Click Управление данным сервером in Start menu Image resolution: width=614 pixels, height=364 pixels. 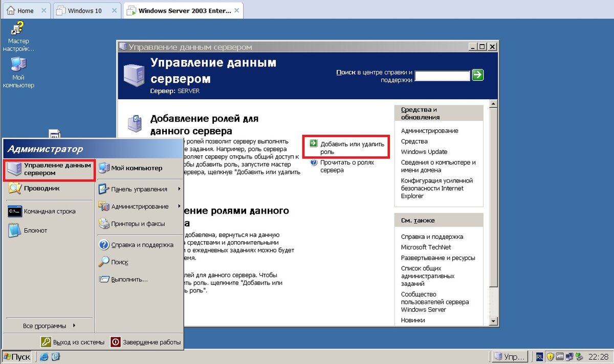pos(49,169)
